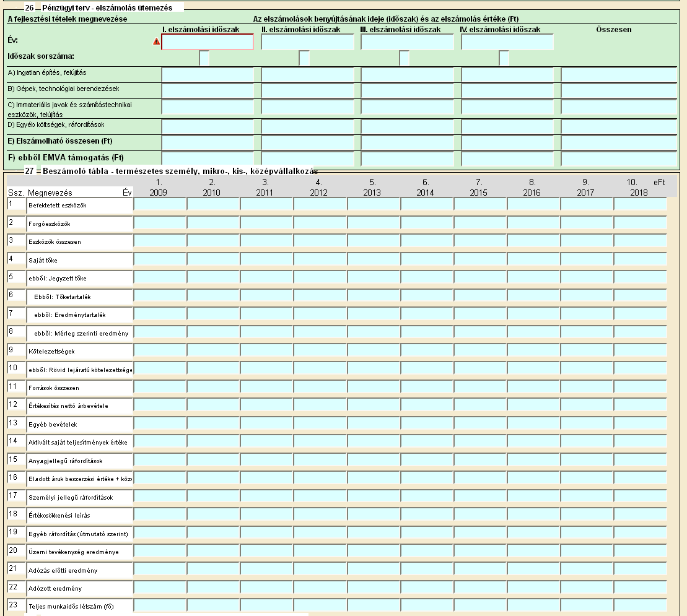Click Rövid lejáratú kötelezettségek cell for 2009
Image resolution: width=687 pixels, height=616 pixels.
(x=160, y=368)
